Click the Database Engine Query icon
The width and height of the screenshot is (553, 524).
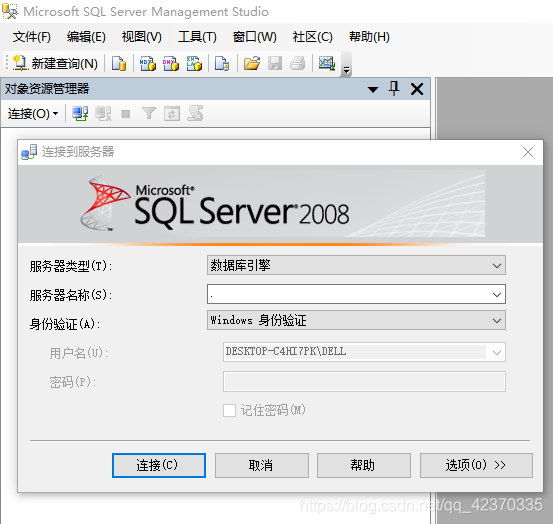tap(119, 64)
